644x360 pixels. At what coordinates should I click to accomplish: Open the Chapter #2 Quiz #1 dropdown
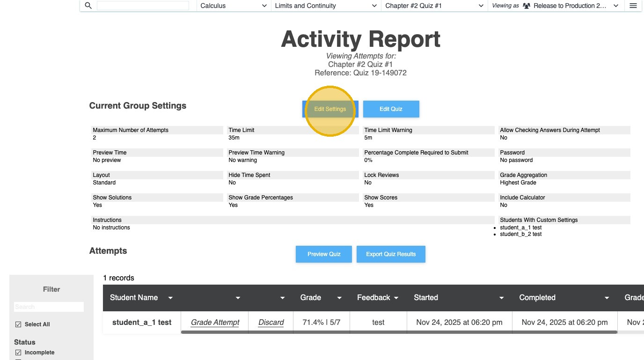coord(434,6)
